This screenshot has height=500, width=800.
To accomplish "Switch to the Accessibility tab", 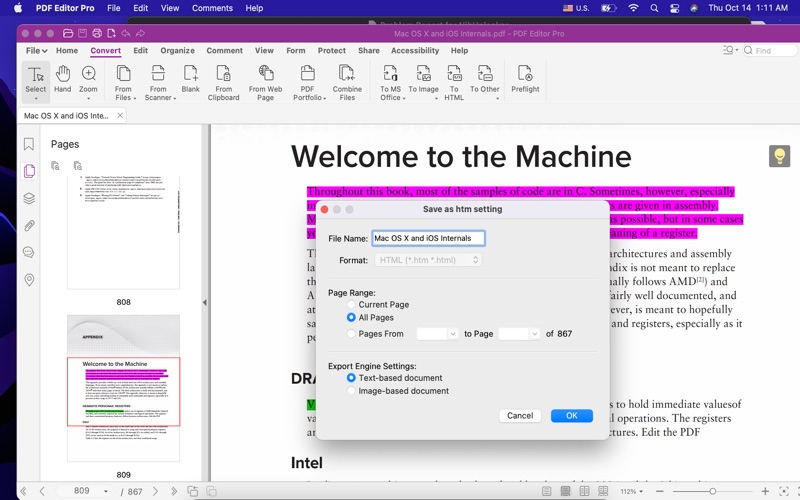I will [x=415, y=51].
